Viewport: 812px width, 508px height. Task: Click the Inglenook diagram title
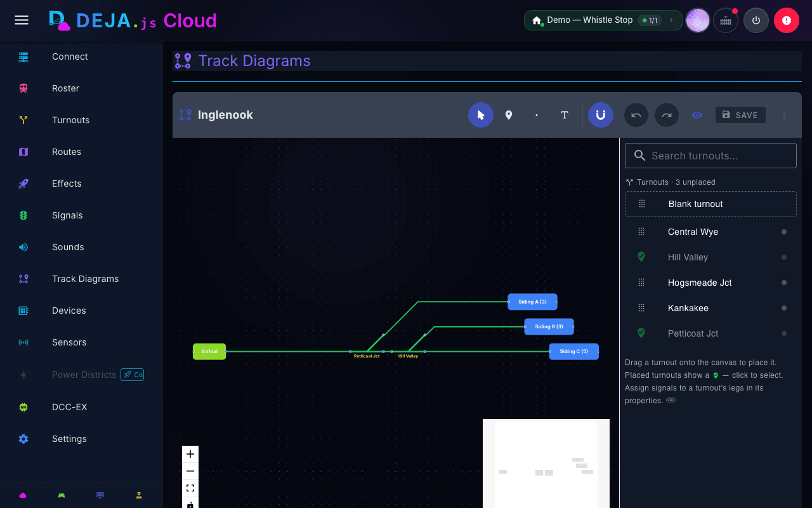(225, 115)
